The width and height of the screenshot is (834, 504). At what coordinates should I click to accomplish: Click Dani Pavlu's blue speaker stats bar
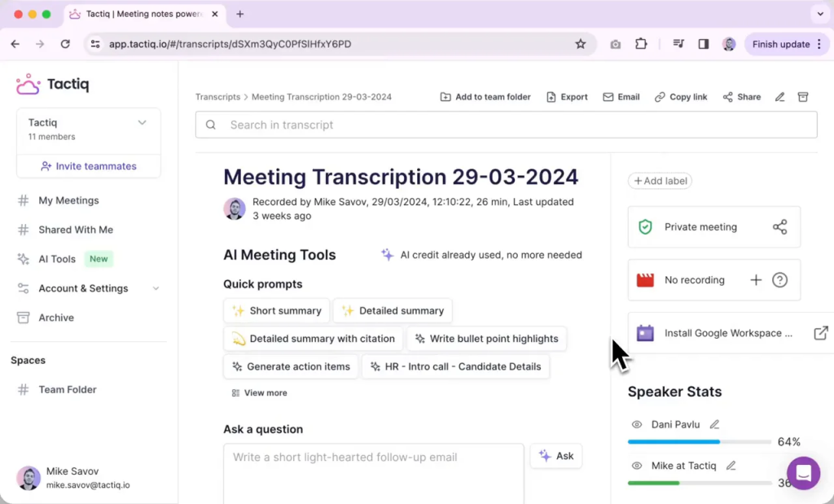coord(674,442)
